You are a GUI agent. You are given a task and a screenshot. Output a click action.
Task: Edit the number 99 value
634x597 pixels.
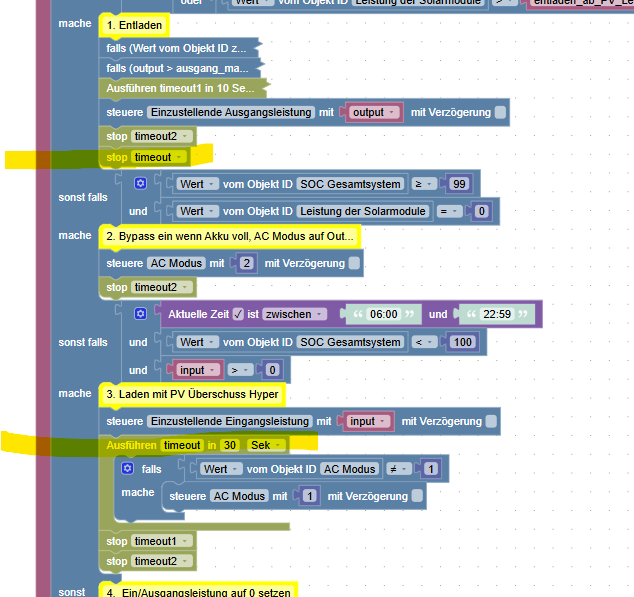[x=459, y=184]
